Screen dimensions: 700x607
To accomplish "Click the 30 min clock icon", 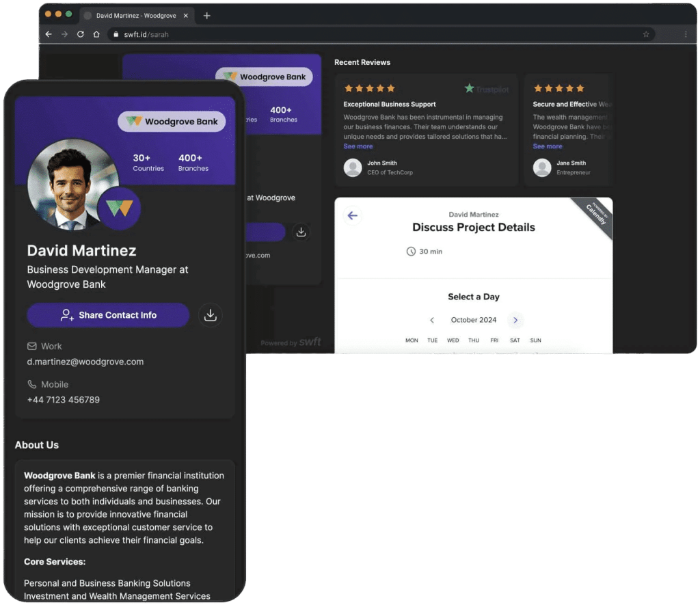I will (411, 252).
